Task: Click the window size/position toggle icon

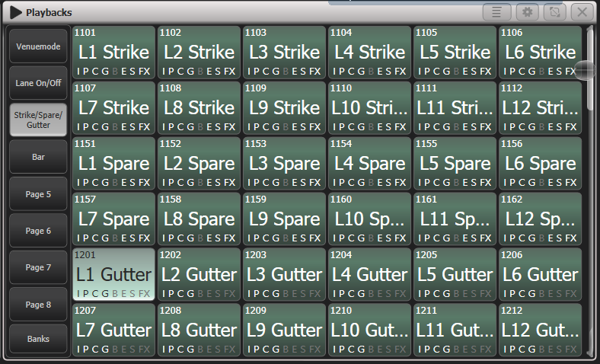Action: tap(555, 12)
